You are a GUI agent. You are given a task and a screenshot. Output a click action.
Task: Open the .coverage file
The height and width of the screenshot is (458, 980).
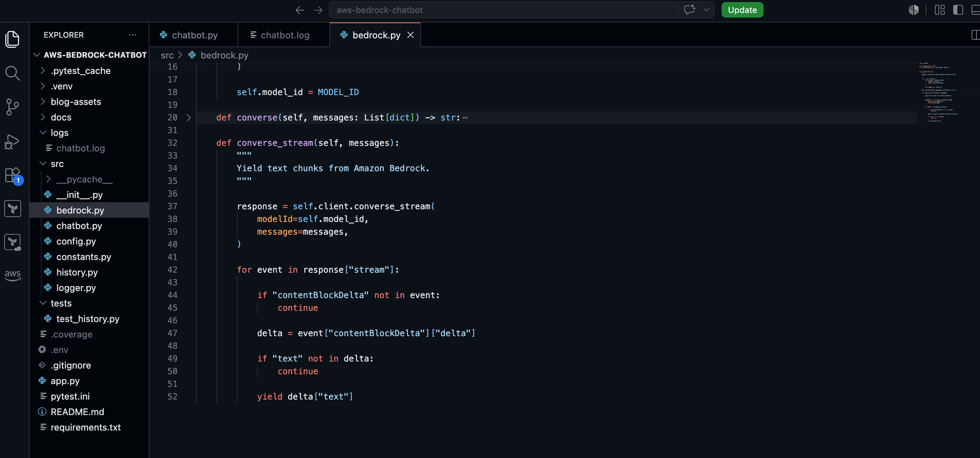(x=89, y=335)
